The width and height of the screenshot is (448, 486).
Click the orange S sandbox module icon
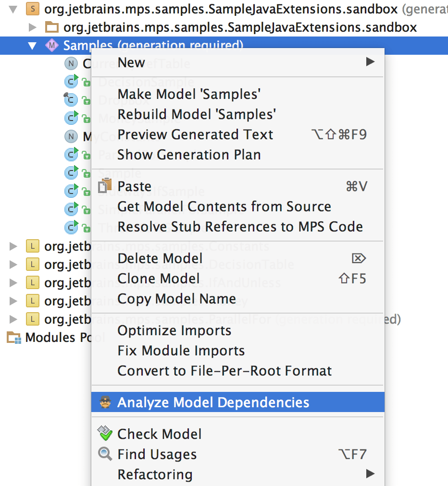[x=32, y=9]
